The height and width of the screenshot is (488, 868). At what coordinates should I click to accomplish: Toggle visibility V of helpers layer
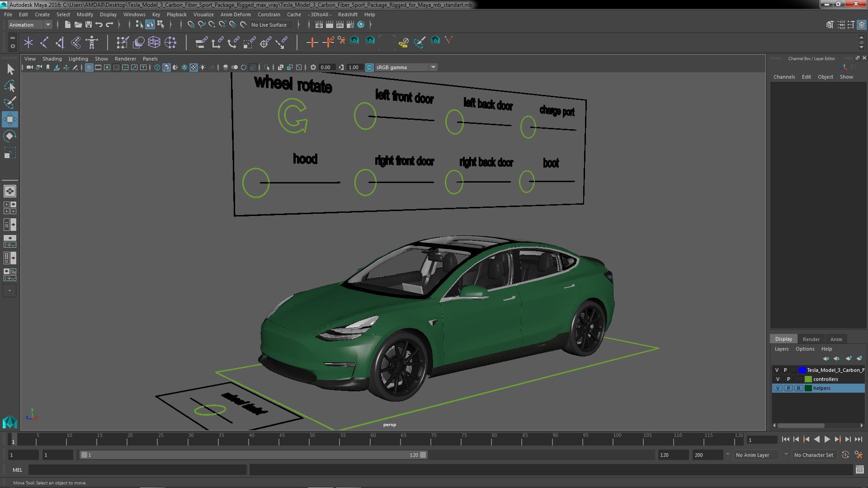click(x=778, y=388)
